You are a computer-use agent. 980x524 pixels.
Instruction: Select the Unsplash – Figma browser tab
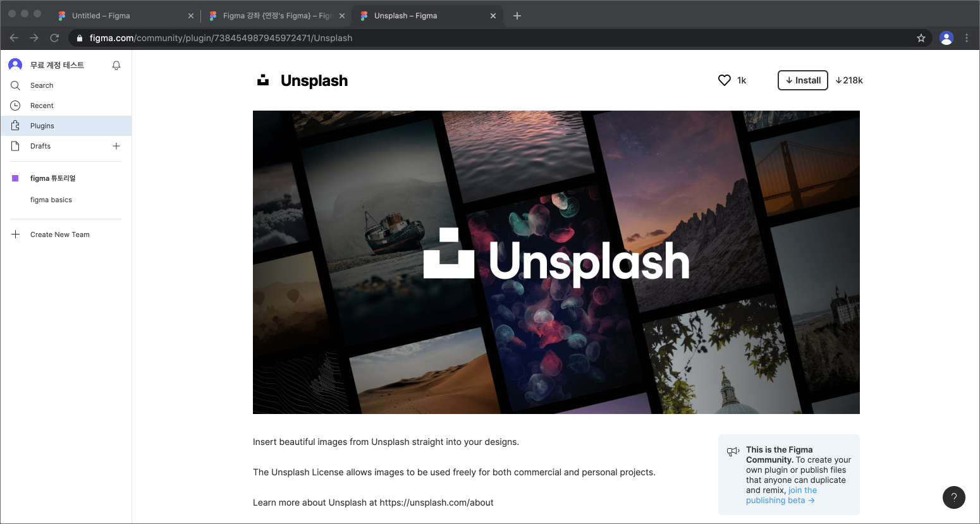click(x=427, y=16)
